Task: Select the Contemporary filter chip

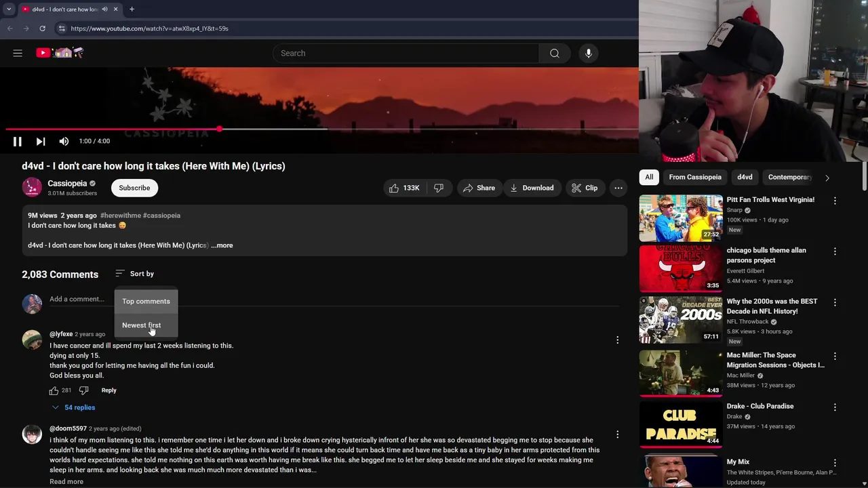Action: [x=789, y=177]
